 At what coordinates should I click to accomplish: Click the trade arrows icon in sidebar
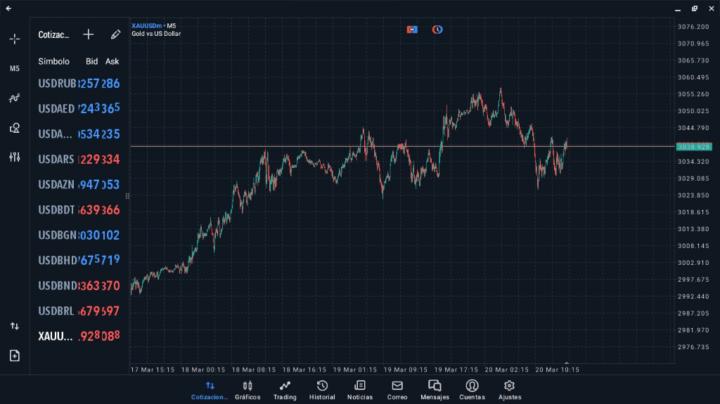click(x=14, y=326)
